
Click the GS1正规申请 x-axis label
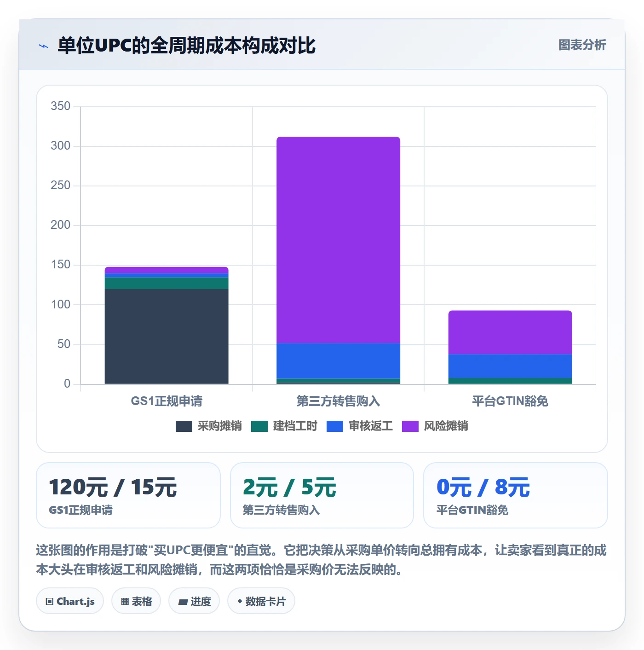167,401
